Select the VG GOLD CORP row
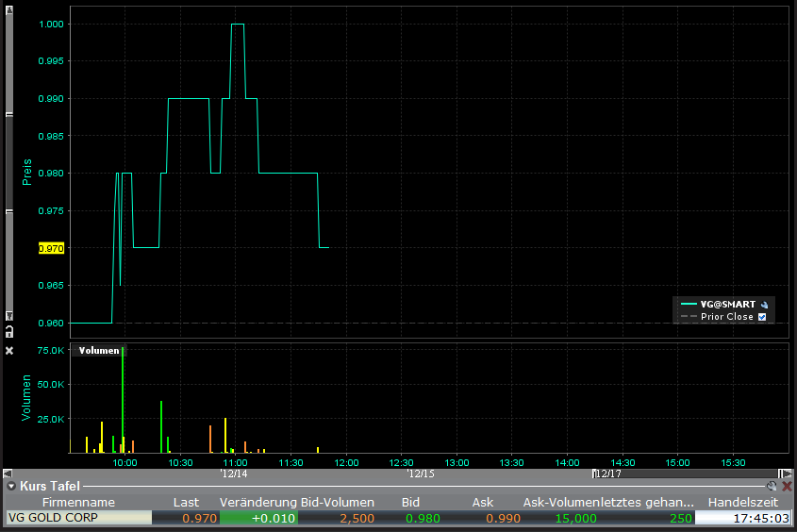This screenshot has height=532, width=797. click(x=78, y=518)
